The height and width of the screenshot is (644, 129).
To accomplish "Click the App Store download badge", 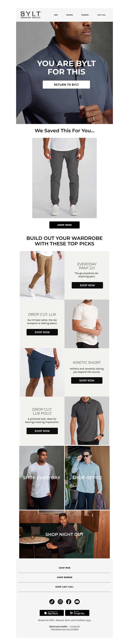I will [52, 613].
